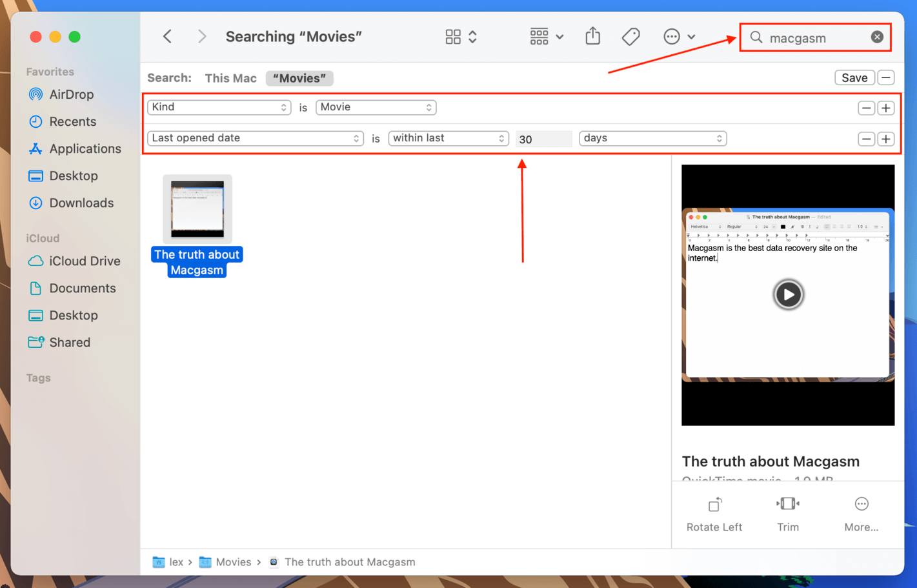Click the magnifying glass search icon
The image size is (917, 588).
point(756,37)
